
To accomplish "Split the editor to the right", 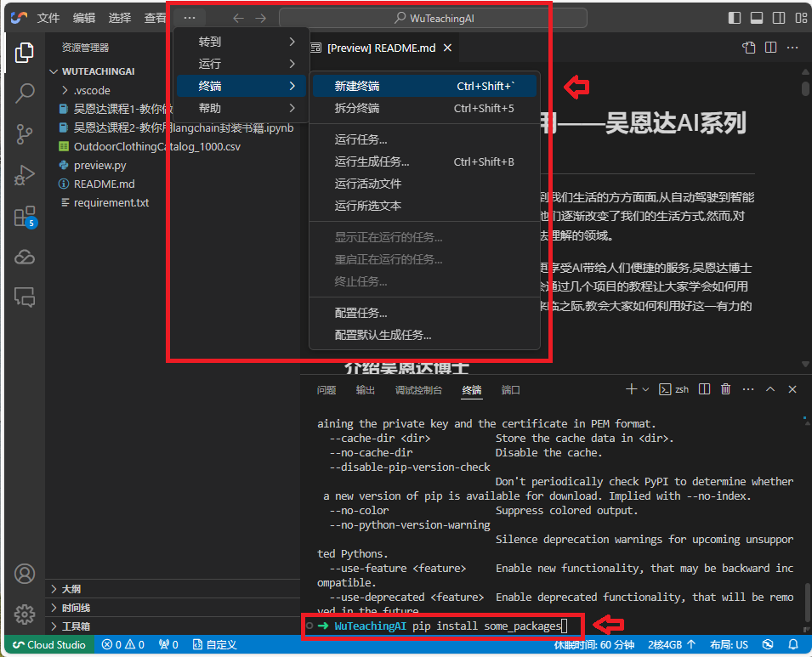I will tap(770, 48).
